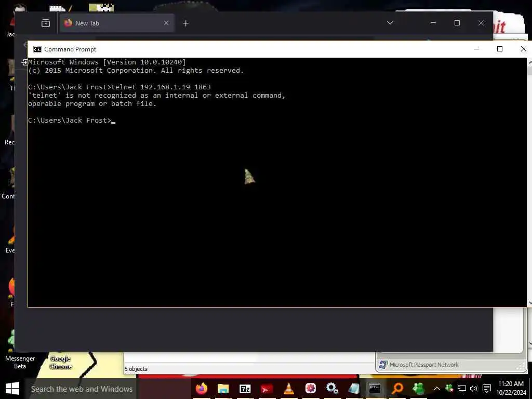Viewport: 532px width, 399px height.
Task: Maximize the Firefox window
Action: [457, 23]
